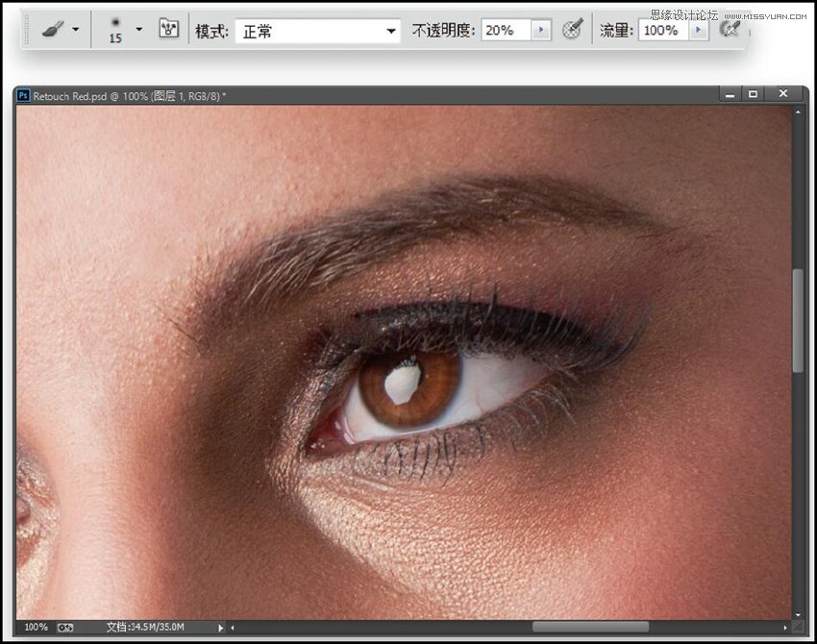Click the brush size 15 preview
The width and height of the screenshot is (817, 644).
click(x=114, y=30)
